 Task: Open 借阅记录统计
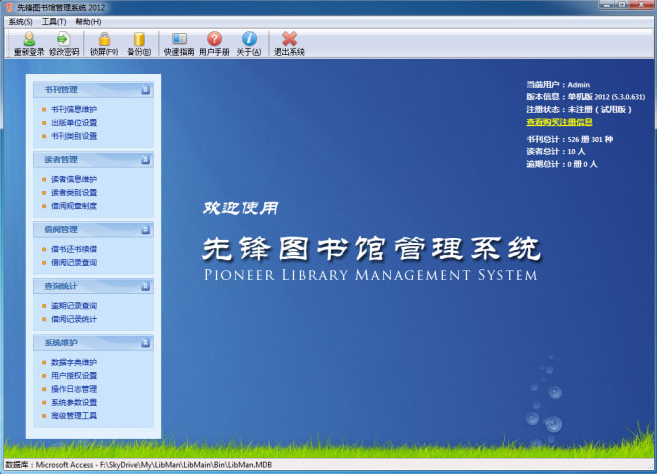(74, 319)
